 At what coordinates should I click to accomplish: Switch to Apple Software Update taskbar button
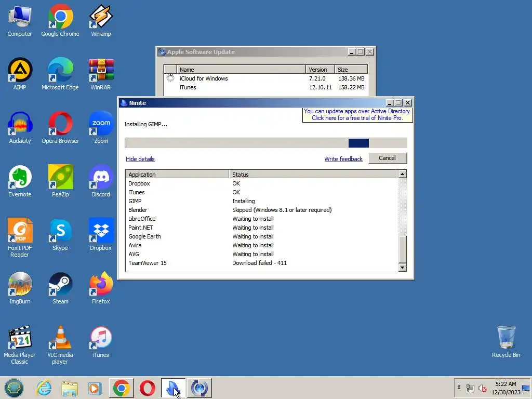(x=199, y=388)
